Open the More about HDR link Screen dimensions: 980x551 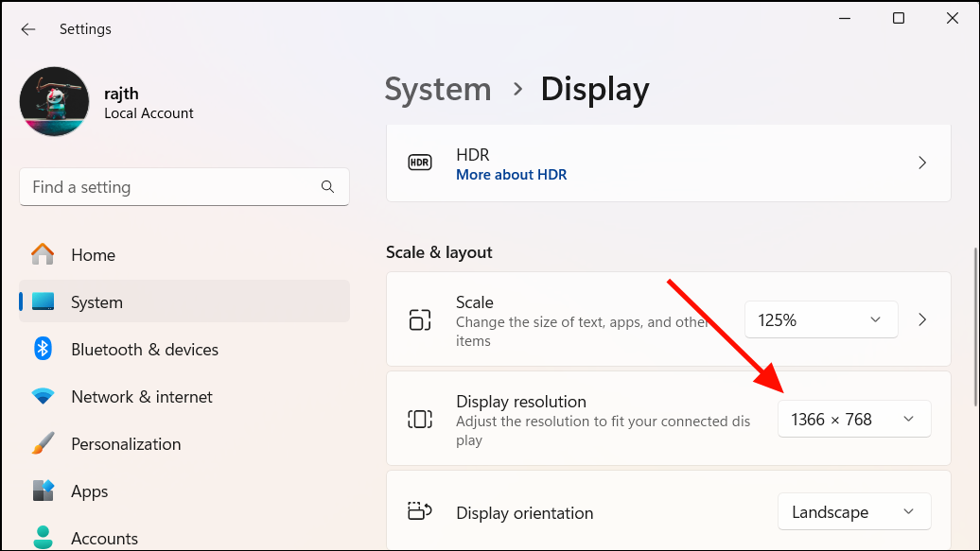[x=511, y=174]
